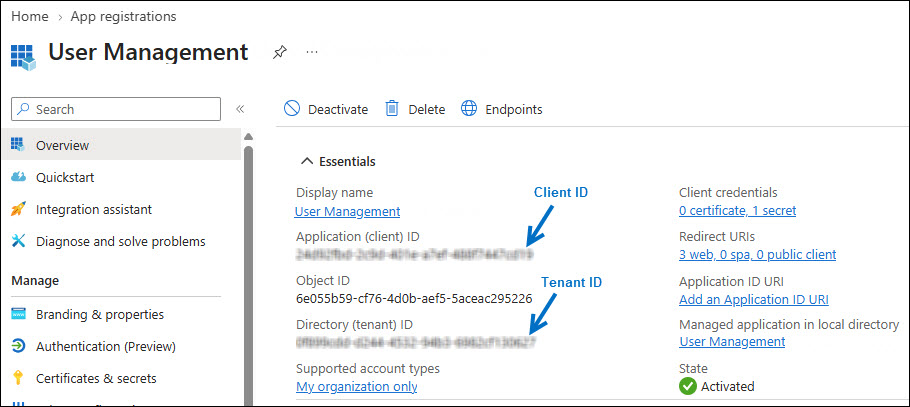The image size is (910, 407).
Task: Click the Endpoints button
Action: click(502, 109)
